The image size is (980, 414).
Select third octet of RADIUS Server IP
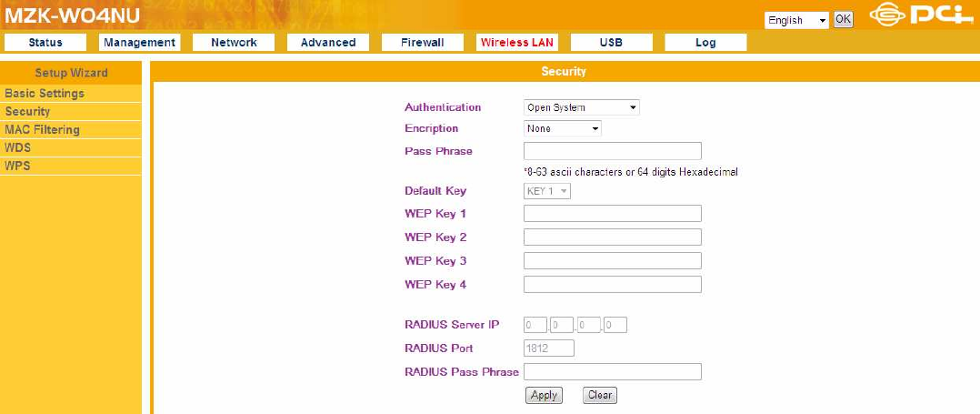click(589, 325)
